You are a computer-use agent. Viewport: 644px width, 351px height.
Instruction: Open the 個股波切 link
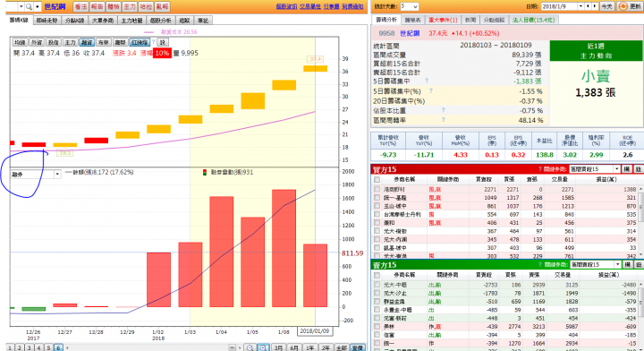(286, 6)
